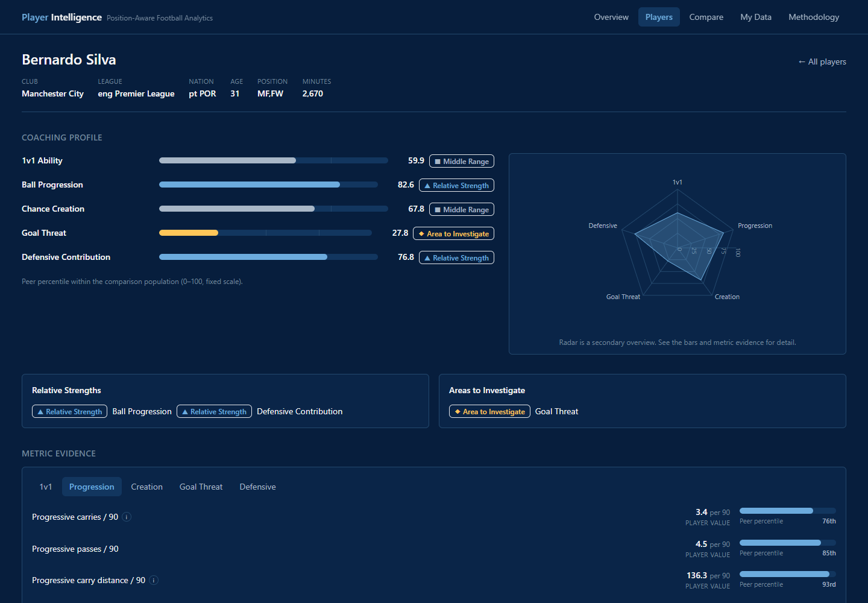The image size is (868, 603).
Task: Click the Defensive label on the radar
Action: click(603, 226)
